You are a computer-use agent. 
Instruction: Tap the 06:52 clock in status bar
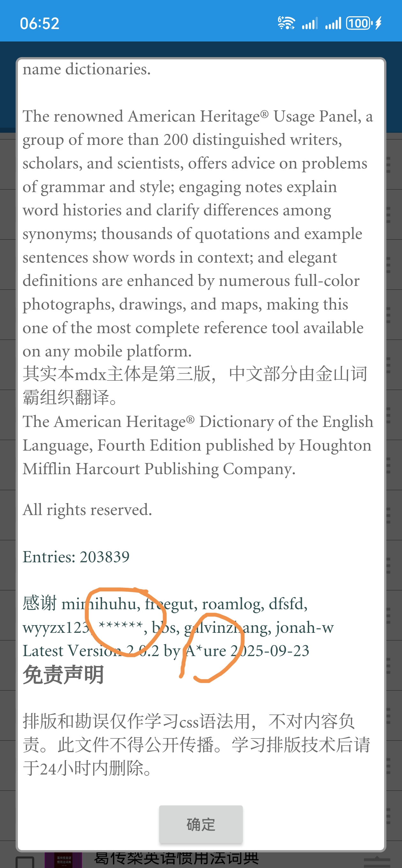tap(40, 24)
